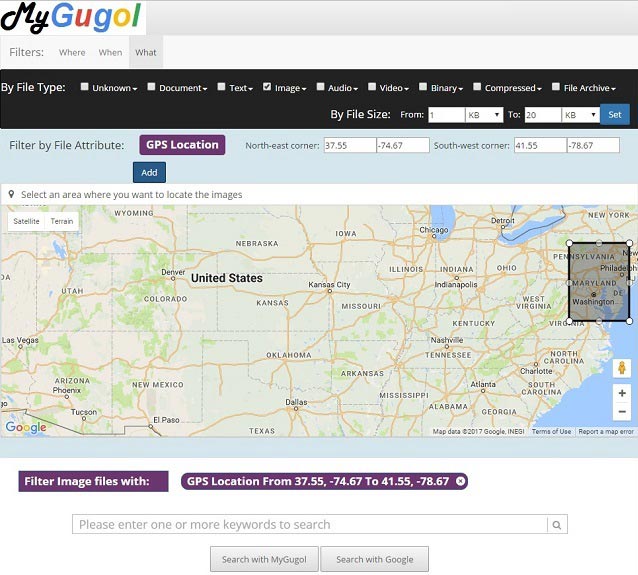Viewport: 638px width, 575px height.
Task: Click the Chicago label on map
Action: 434,230
